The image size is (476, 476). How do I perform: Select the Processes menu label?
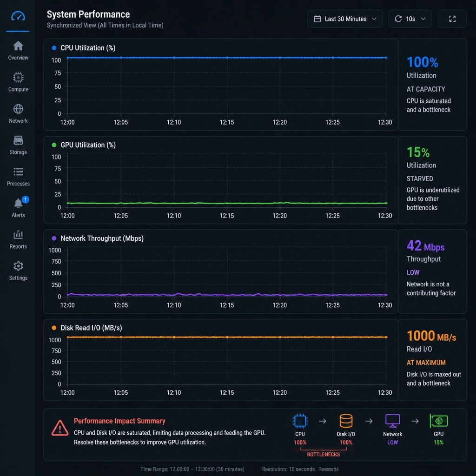(x=18, y=184)
